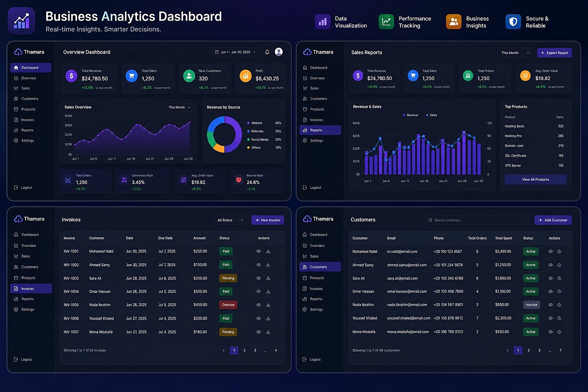Download invoice INV-1003
The image size is (588, 392).
pos(268,278)
